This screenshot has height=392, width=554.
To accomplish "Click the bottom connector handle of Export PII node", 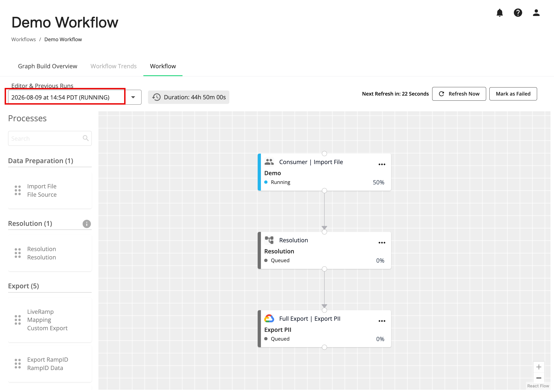I will pos(324,347).
